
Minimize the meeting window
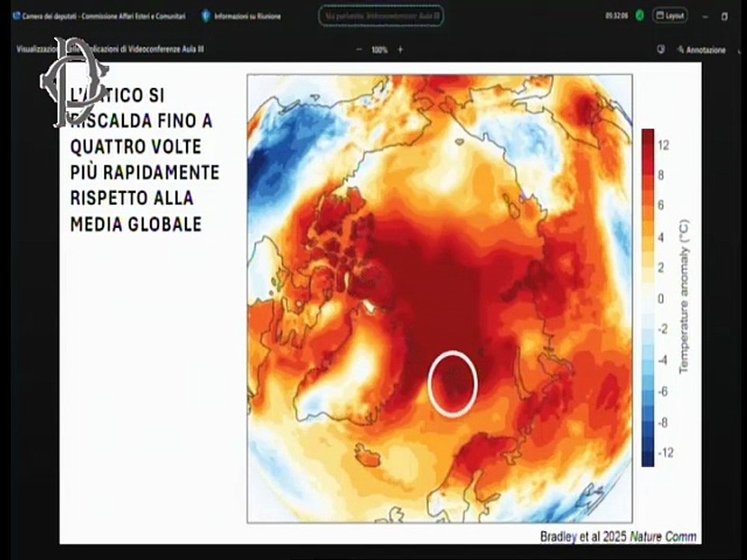706,16
